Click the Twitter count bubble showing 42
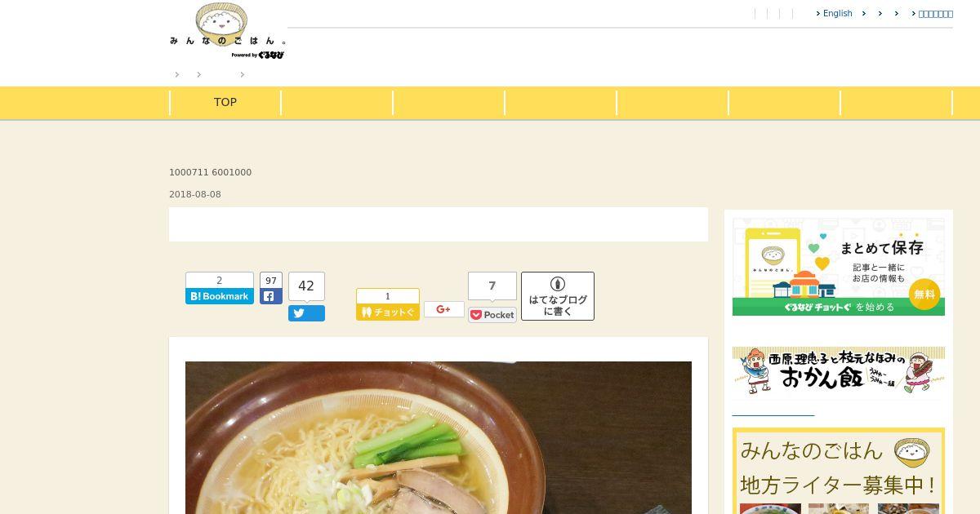Screen dimensions: 980x514 tap(306, 286)
